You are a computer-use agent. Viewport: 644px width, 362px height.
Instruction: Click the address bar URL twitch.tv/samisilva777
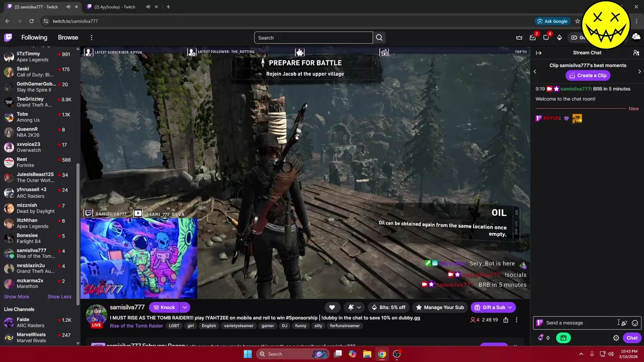75,21
